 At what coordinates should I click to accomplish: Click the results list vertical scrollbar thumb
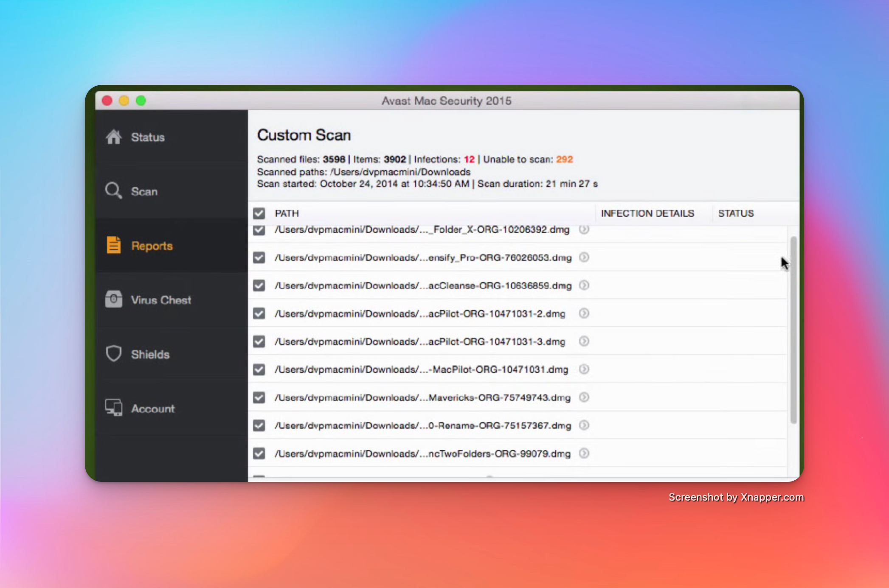(793, 330)
